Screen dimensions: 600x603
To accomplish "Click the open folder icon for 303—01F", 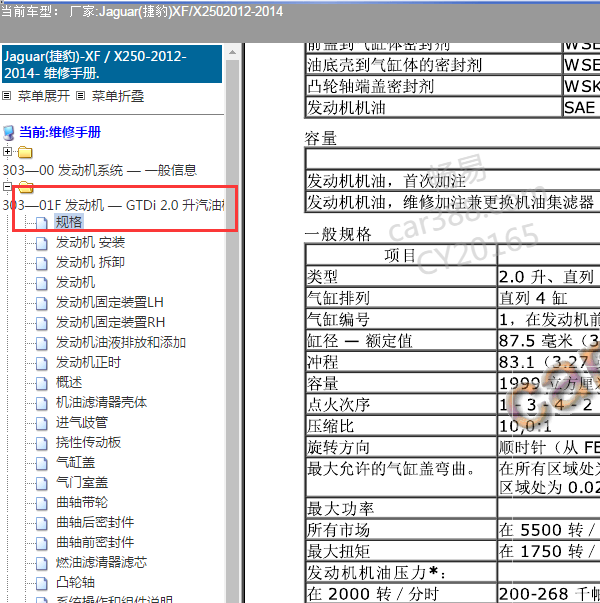I will click(25, 187).
